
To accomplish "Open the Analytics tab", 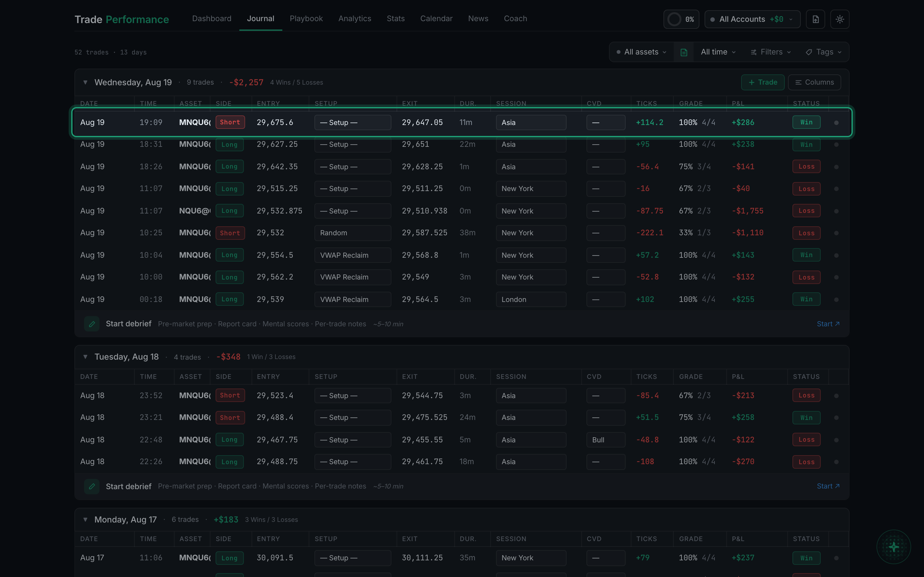I will (355, 19).
